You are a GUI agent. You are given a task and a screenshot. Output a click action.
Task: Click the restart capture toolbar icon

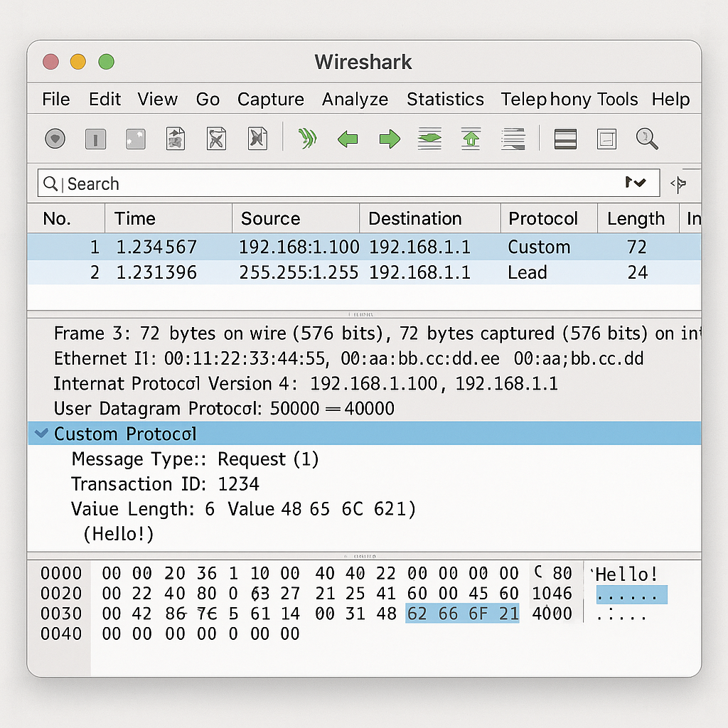(136, 139)
